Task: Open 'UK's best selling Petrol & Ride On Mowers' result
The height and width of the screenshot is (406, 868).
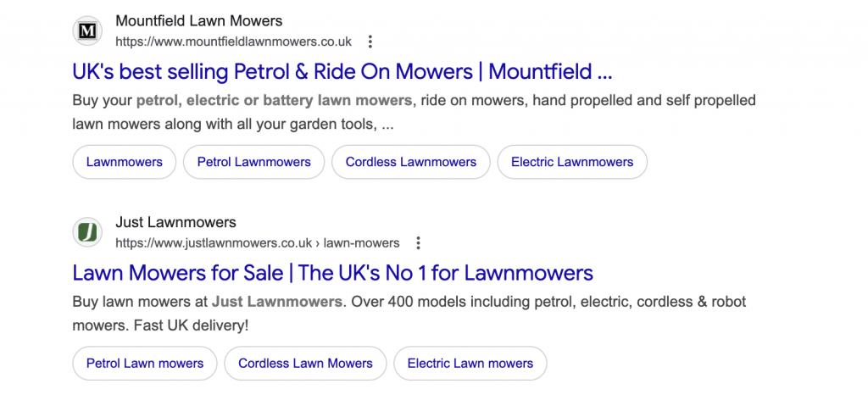Action: (x=342, y=71)
